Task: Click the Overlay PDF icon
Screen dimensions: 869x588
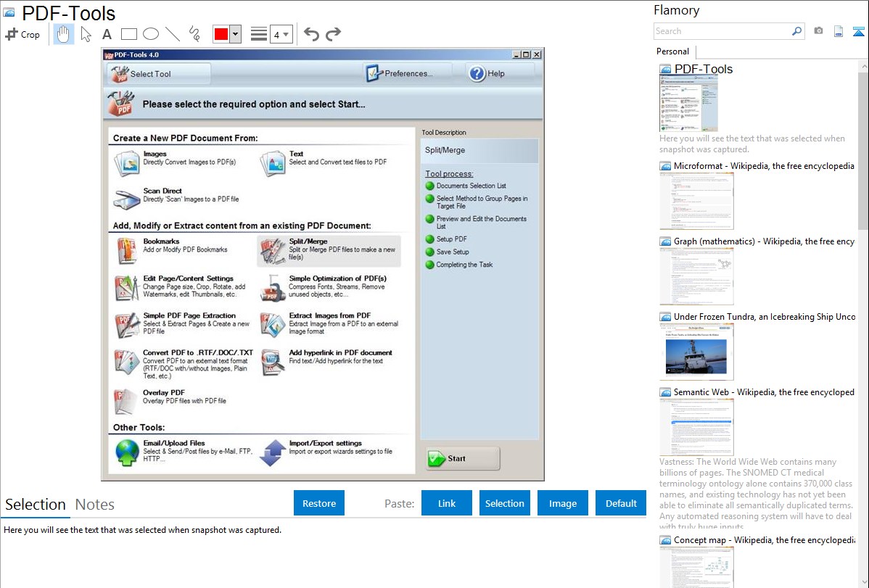Action: 125,402
